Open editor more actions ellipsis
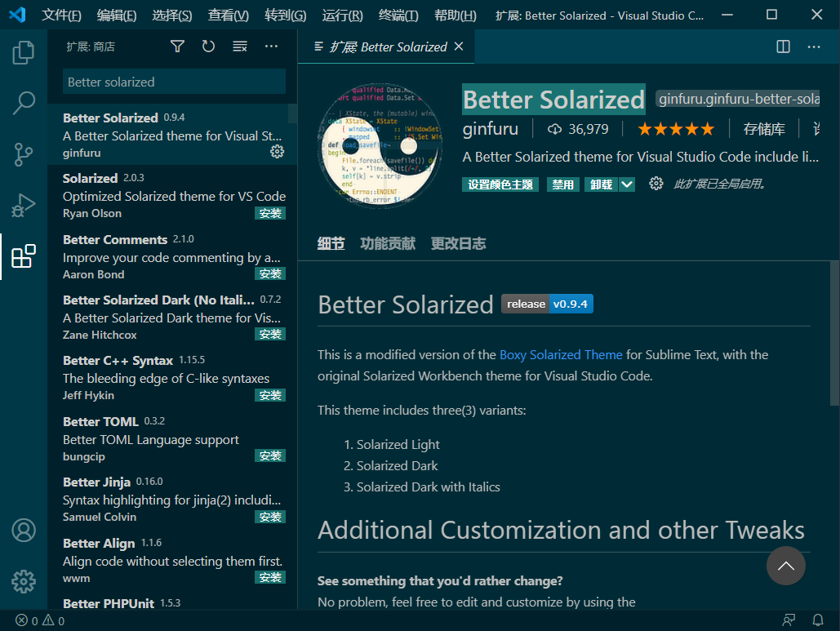The width and height of the screenshot is (840, 631). [814, 47]
